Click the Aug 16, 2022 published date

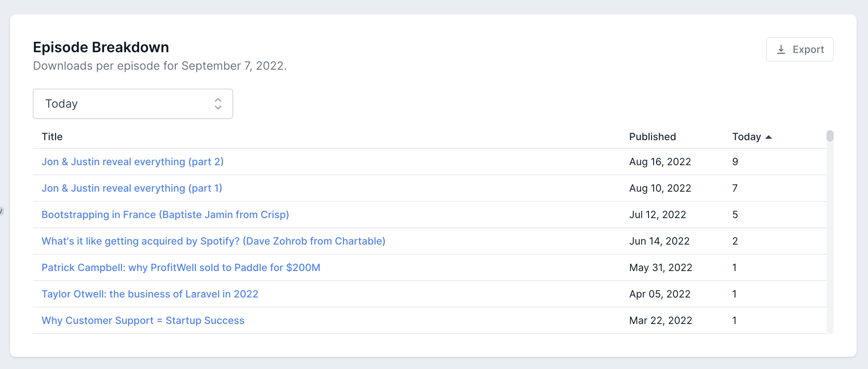point(660,162)
